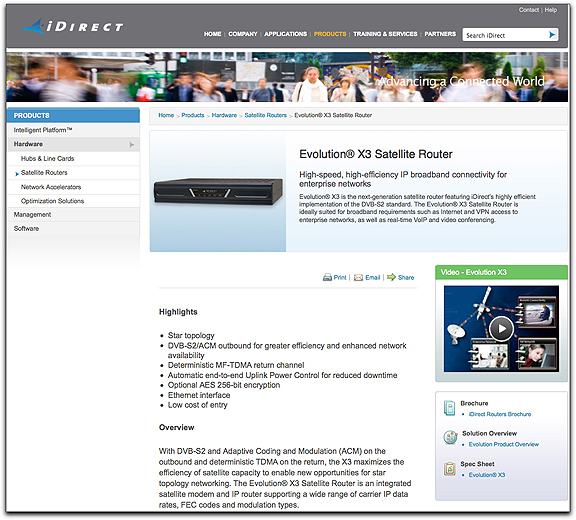Viewport: 576px width, 520px height.
Task: Select Software in the sidebar
Action: point(73,228)
